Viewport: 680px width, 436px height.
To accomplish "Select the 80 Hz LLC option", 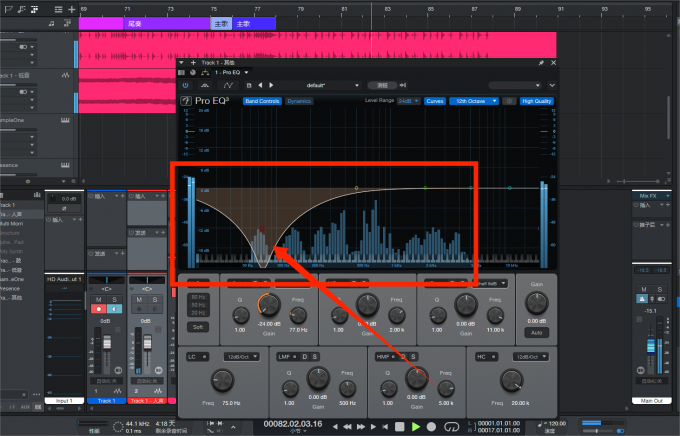I will [198, 297].
